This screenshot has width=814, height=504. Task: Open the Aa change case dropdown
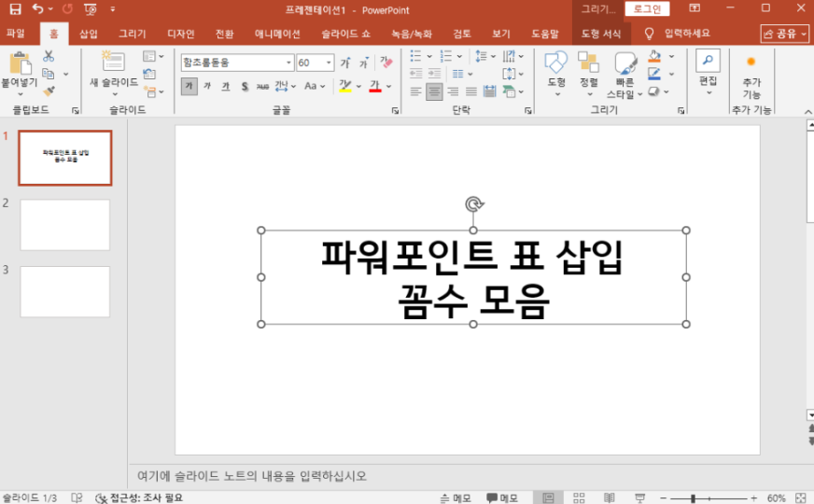[315, 86]
